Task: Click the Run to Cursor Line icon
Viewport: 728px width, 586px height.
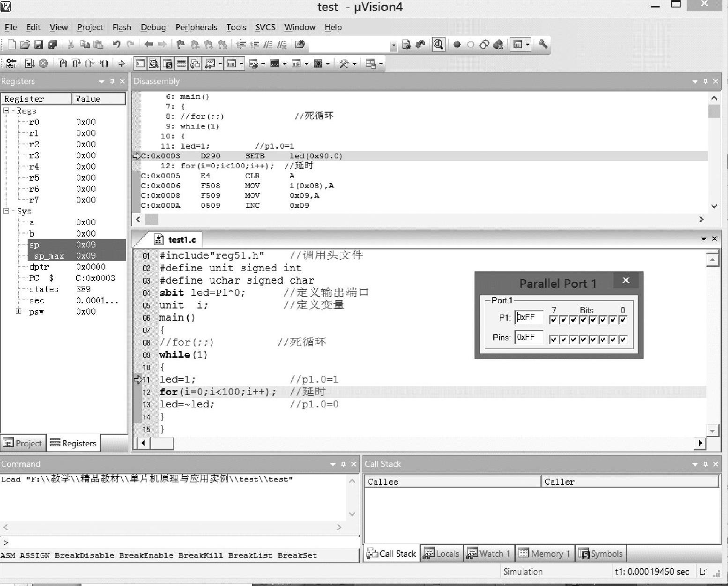Action: point(104,63)
